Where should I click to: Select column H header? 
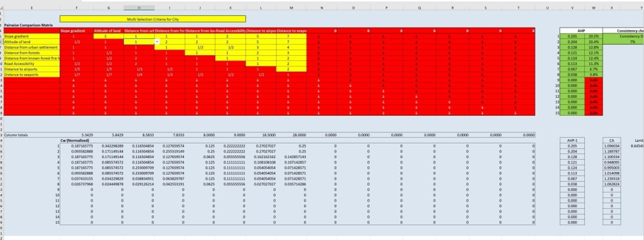tap(139, 8)
